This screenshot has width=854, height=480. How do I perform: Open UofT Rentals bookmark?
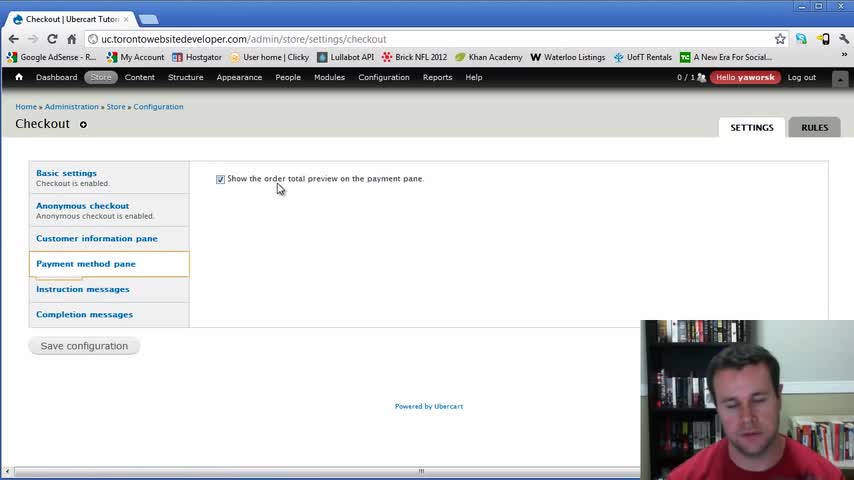643,57
